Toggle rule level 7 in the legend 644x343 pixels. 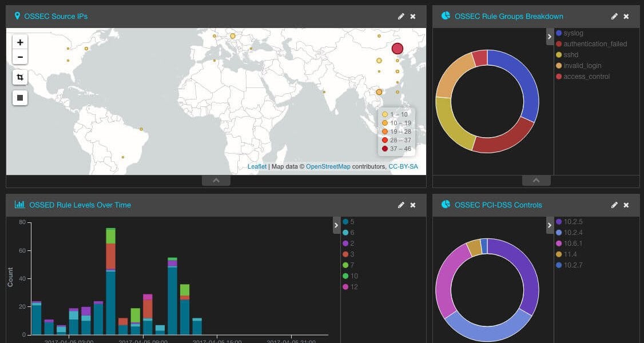(348, 265)
